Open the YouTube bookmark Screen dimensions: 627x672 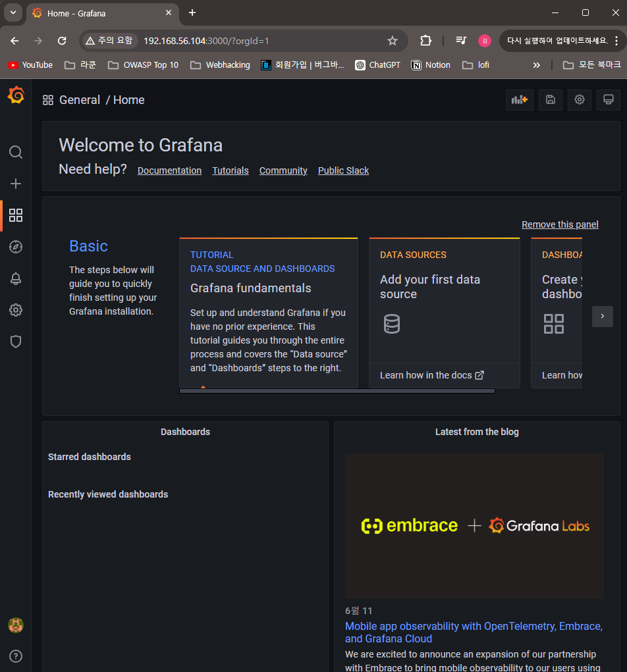point(30,65)
